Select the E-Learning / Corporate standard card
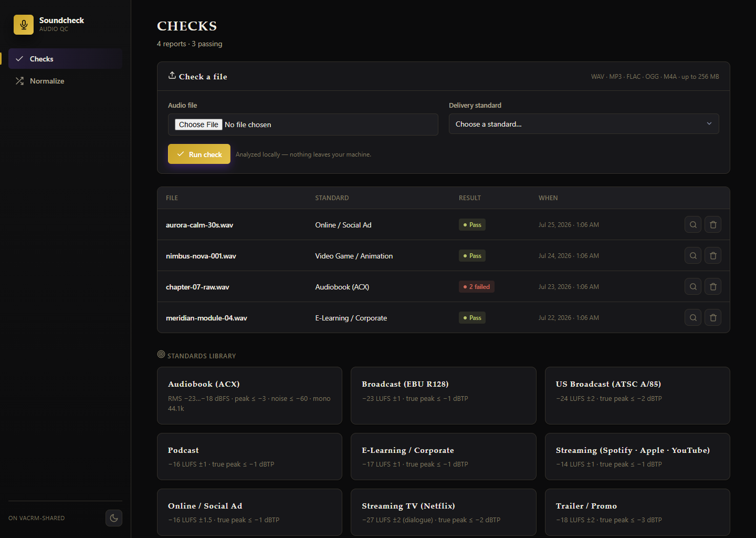756x538 pixels. point(444,457)
